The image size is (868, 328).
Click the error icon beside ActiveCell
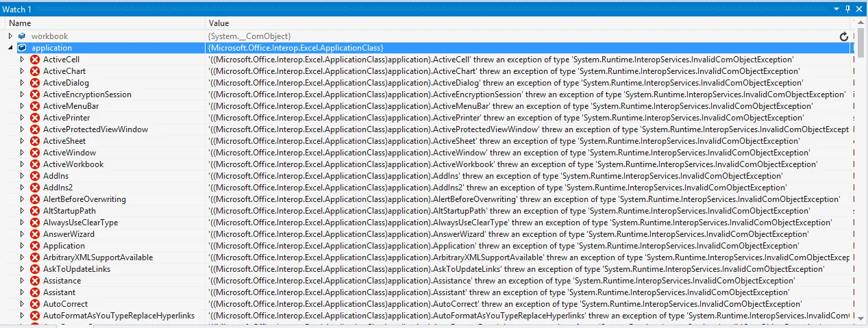tap(35, 60)
